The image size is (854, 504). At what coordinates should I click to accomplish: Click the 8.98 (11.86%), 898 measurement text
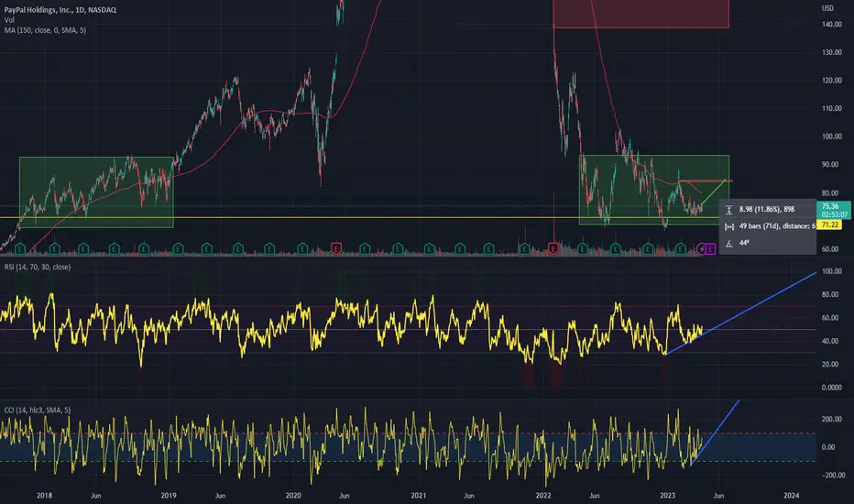(x=767, y=209)
